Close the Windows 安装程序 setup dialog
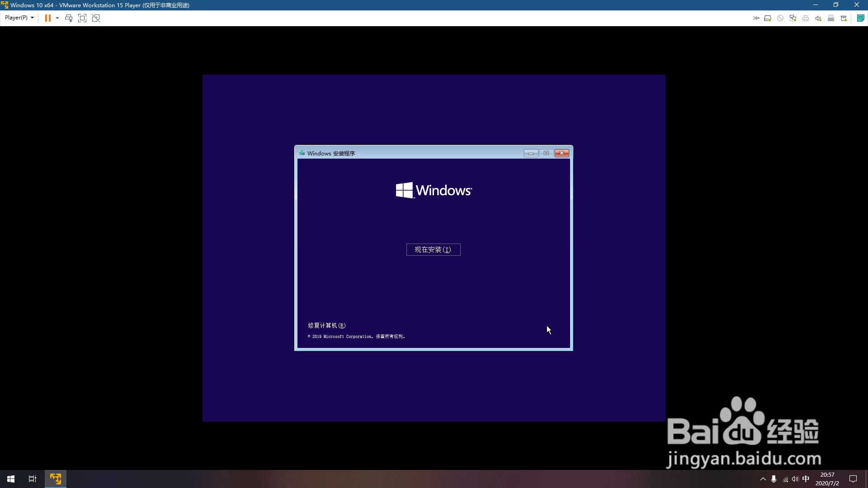The width and height of the screenshot is (868, 488). point(562,153)
